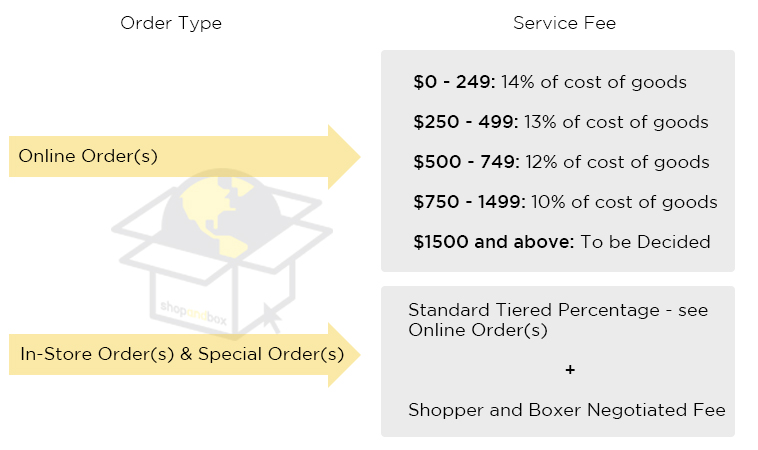Click the Order Type heading
Image resolution: width=758 pixels, height=450 pixels.
pos(171,23)
